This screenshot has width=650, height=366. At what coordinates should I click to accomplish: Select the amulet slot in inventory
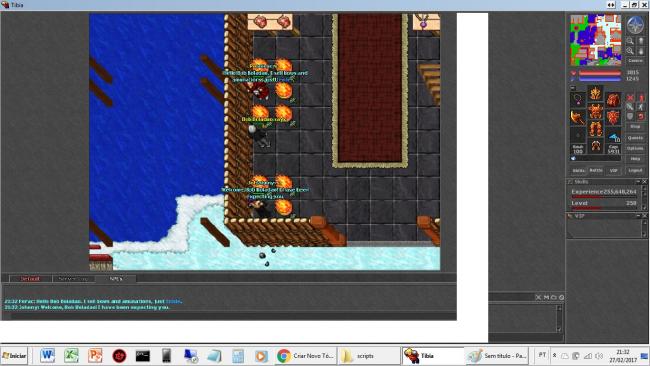point(578,99)
